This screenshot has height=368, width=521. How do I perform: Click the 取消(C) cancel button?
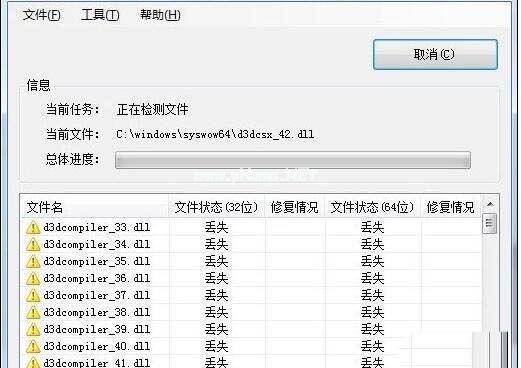(x=435, y=55)
